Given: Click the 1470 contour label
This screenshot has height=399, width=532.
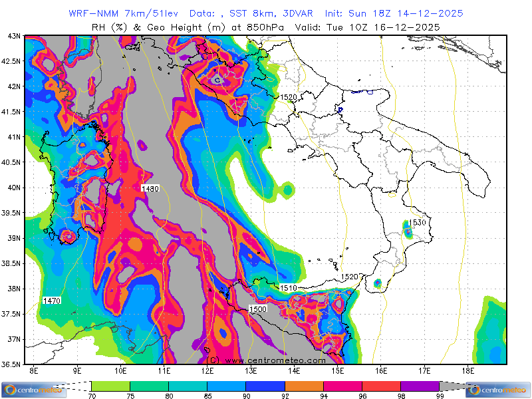Looking at the screenshot, I should (52, 301).
